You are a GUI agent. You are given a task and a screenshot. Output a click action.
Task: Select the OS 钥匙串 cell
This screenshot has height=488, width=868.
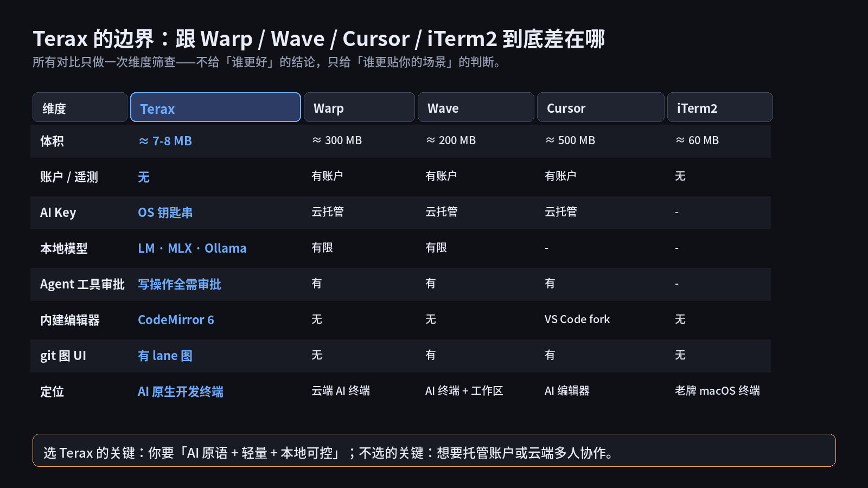point(165,213)
